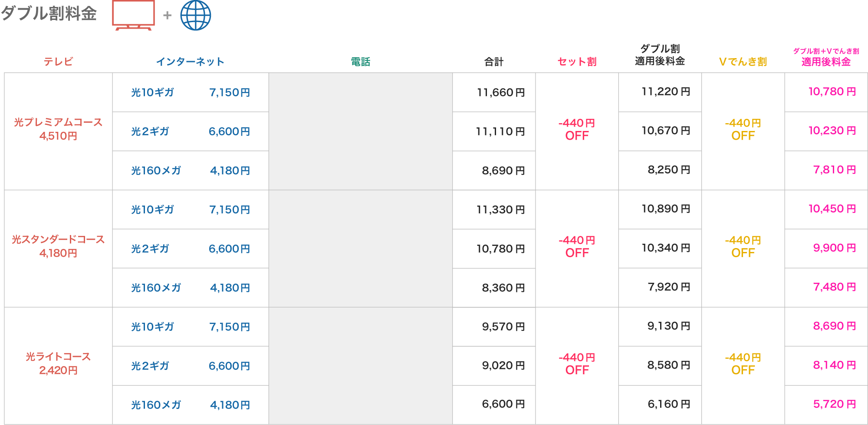Click the 11,660円 total price

click(501, 92)
